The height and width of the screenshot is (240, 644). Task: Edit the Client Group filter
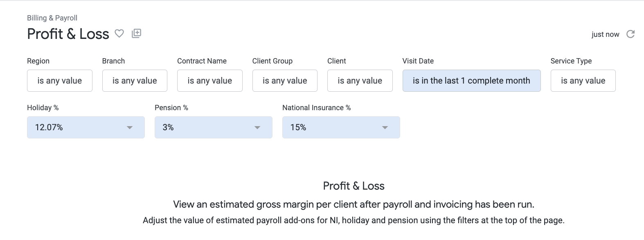click(285, 81)
